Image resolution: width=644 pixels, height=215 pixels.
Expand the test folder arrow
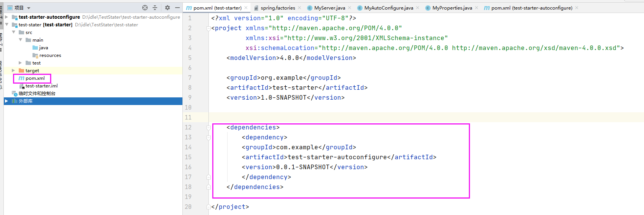tap(21, 63)
